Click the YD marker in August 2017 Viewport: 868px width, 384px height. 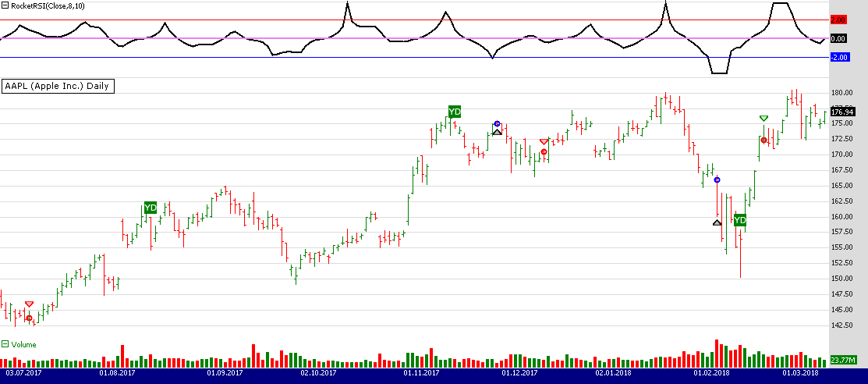click(x=151, y=208)
